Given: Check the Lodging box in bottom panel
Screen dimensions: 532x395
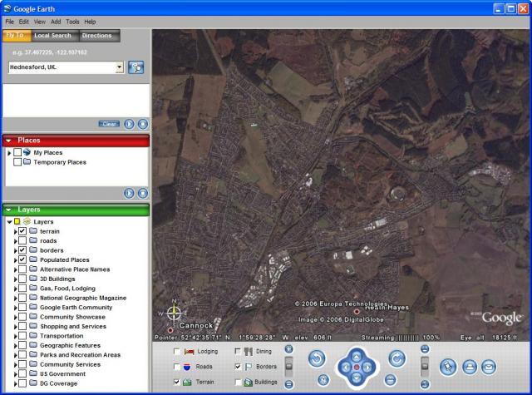Looking at the screenshot, I should coord(177,351).
